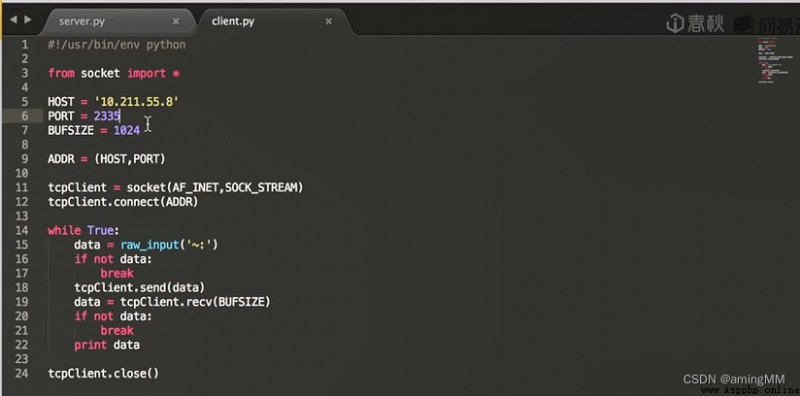Click the tcpClient.connect(ADDR) line
800x396 pixels.
(123, 202)
